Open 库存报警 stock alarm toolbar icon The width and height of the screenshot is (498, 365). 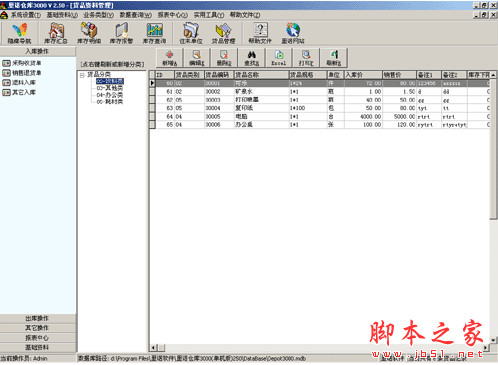(121, 33)
